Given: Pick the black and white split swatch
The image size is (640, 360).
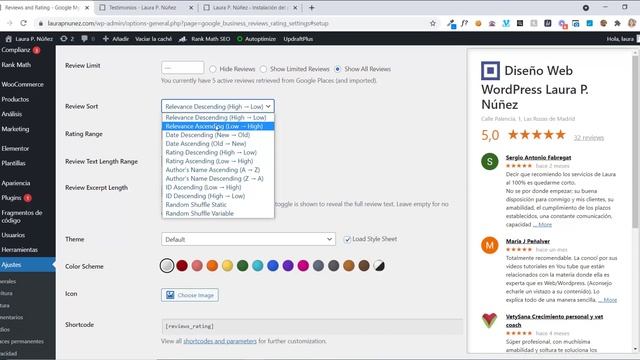Looking at the screenshot, I should (379, 266).
